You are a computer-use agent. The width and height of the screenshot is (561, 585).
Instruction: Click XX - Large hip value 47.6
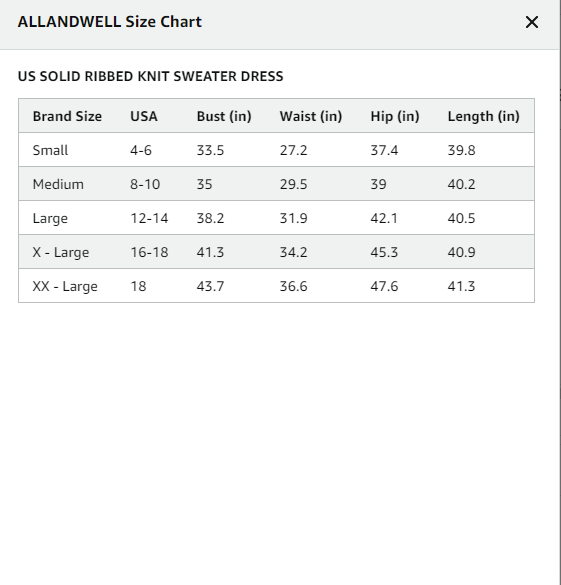(384, 286)
